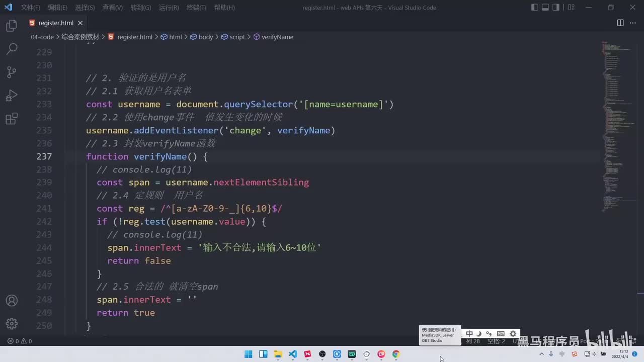644x362 pixels.
Task: Open the 查看(V) menu
Action: coord(112,8)
